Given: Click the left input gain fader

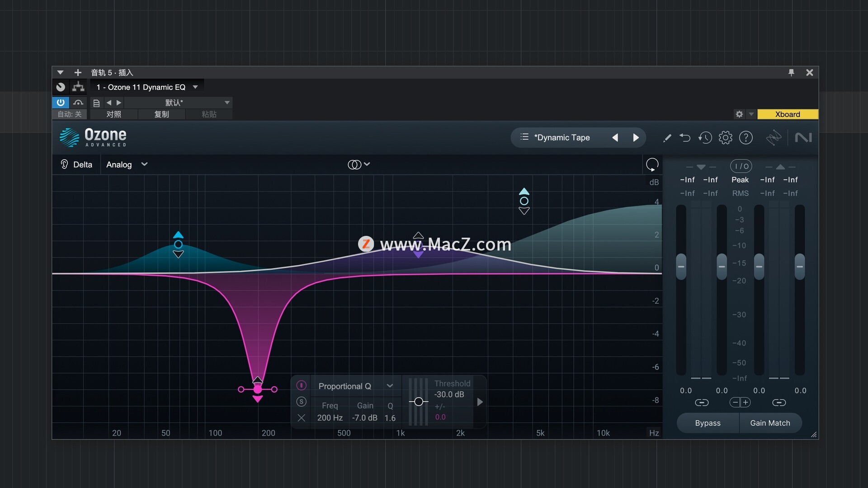Looking at the screenshot, I should [x=681, y=267].
